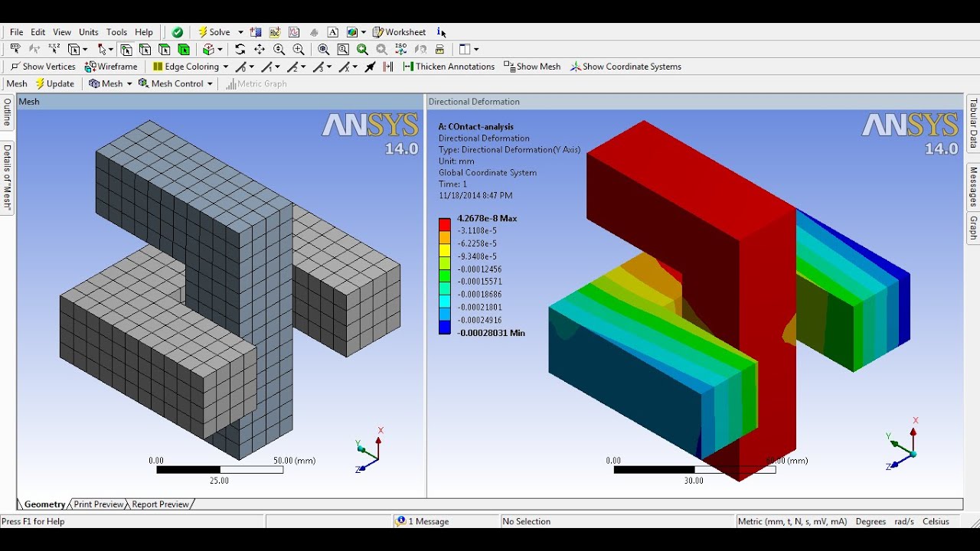Toggle the edge direction arrow icon
Image resolution: width=980 pixels, height=551 pixels.
click(370, 67)
